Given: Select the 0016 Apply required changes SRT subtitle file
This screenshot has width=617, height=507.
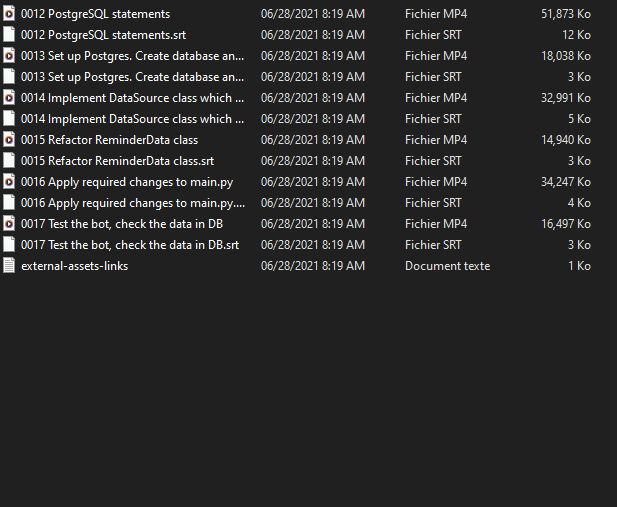Looking at the screenshot, I should pos(132,203).
